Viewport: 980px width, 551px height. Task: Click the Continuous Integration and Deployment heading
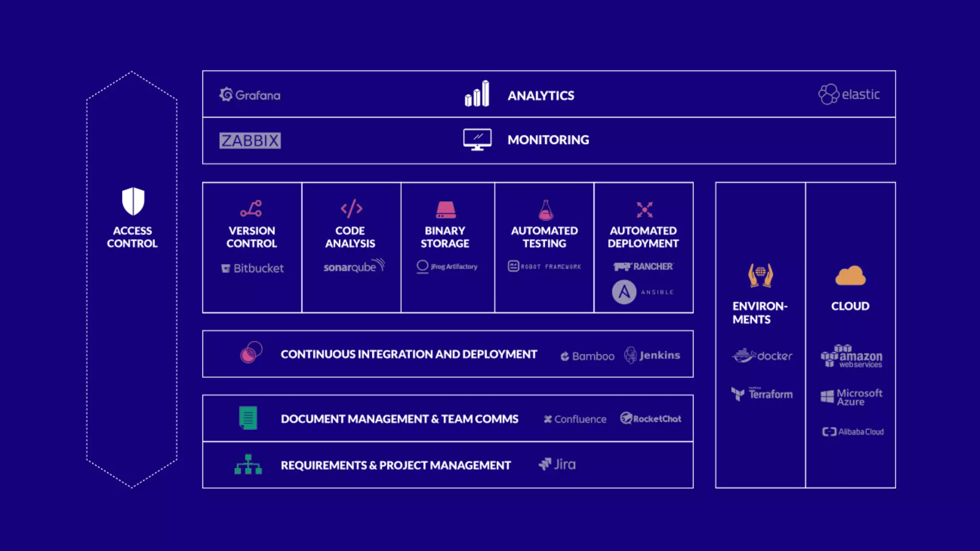coord(409,354)
